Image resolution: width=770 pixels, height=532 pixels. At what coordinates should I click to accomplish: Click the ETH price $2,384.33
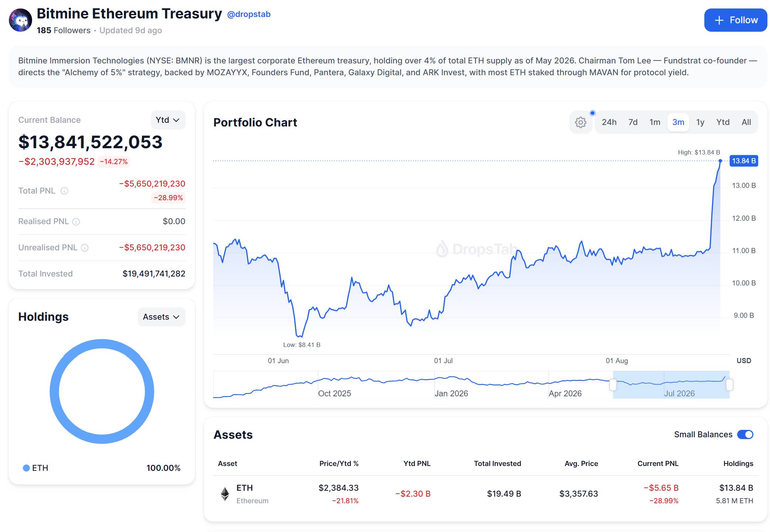click(338, 488)
